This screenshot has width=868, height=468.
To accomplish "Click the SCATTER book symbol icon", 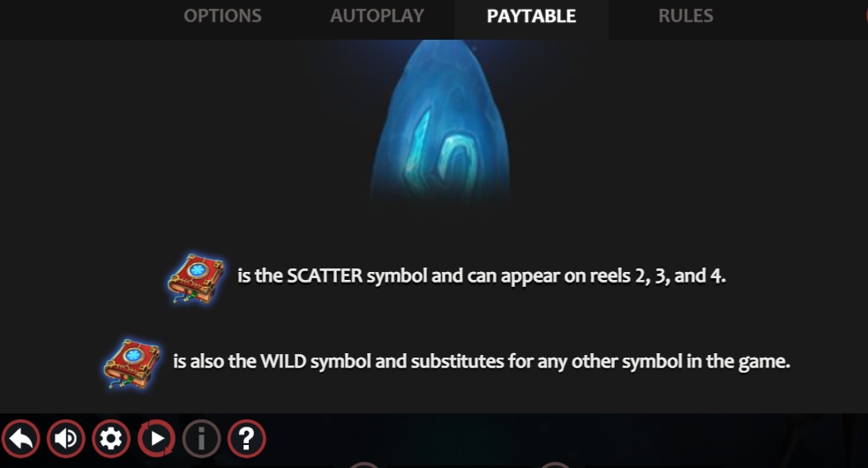I will tap(196, 278).
